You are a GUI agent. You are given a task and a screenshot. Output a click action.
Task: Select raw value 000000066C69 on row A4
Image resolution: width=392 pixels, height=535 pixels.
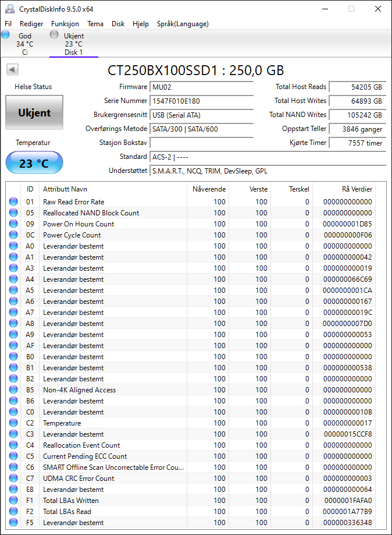point(347,279)
